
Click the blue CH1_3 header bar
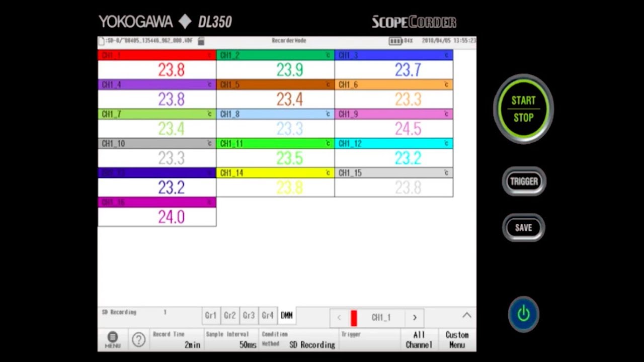pyautogui.click(x=394, y=55)
